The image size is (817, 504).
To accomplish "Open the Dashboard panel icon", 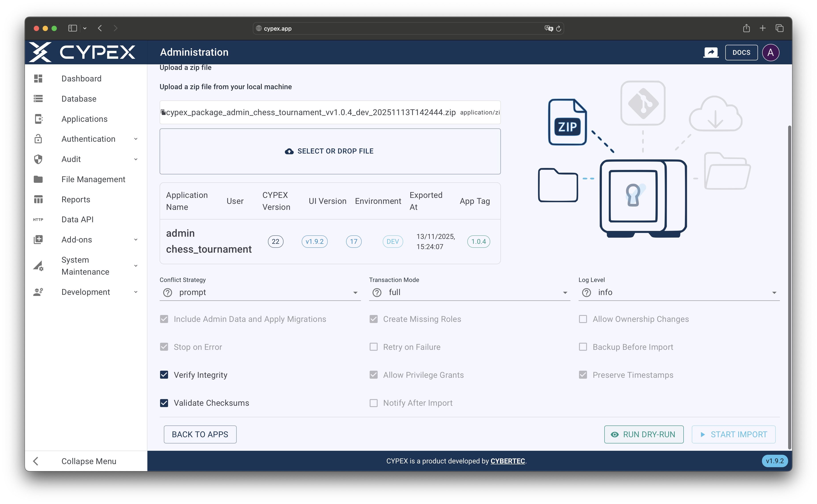I will pos(38,78).
